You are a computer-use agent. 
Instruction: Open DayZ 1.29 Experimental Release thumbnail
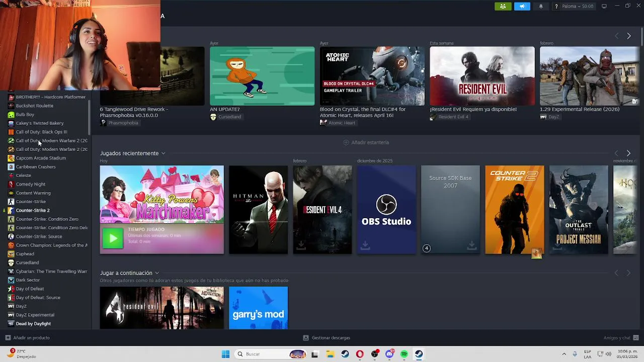point(589,76)
